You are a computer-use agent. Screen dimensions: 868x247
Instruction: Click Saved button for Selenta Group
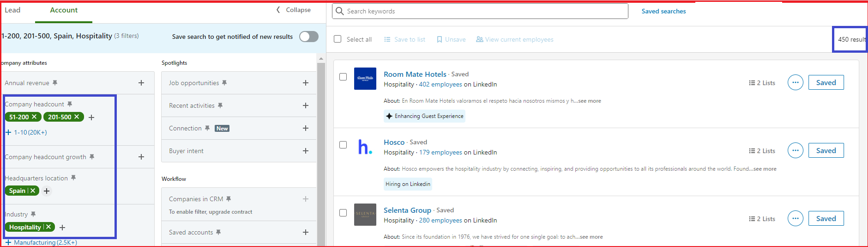(826, 218)
